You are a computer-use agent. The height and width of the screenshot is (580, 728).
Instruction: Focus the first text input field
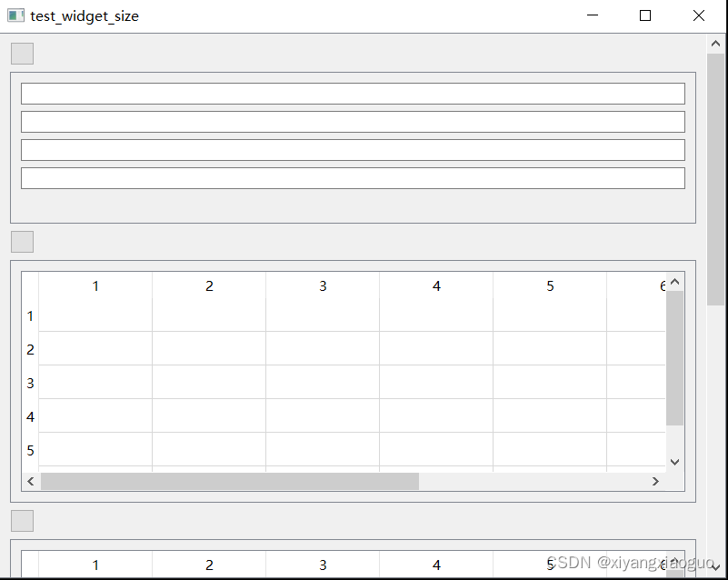click(353, 94)
